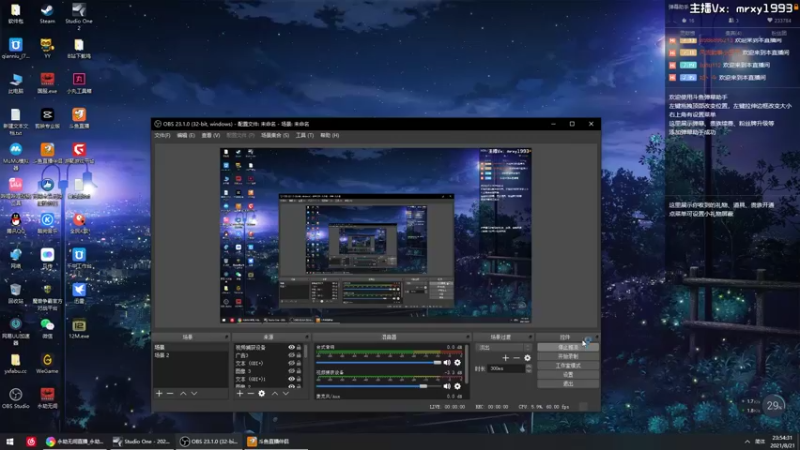Open source properties gear in Sources panel

[x=262, y=393]
